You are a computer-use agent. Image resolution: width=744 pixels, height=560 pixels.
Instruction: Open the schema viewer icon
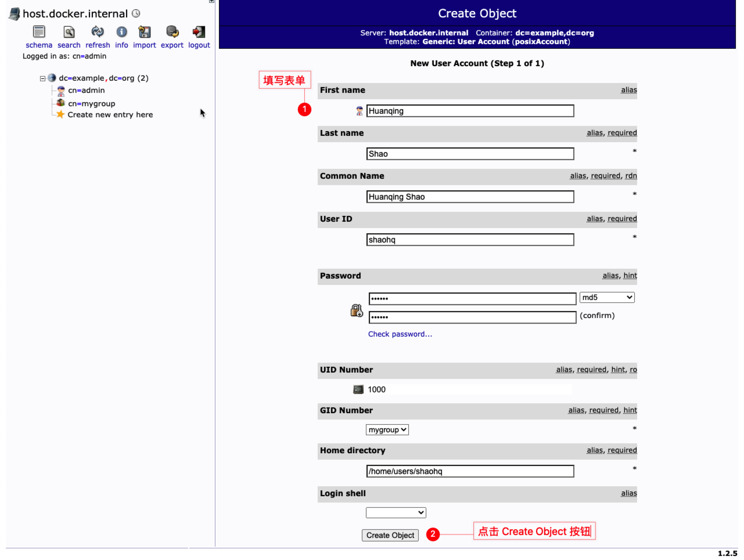click(x=39, y=32)
